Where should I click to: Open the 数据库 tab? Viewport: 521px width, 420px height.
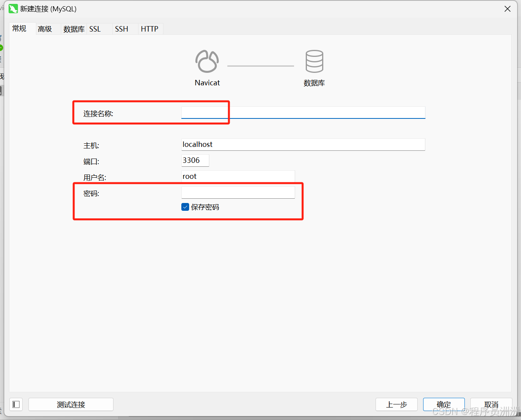(x=74, y=29)
